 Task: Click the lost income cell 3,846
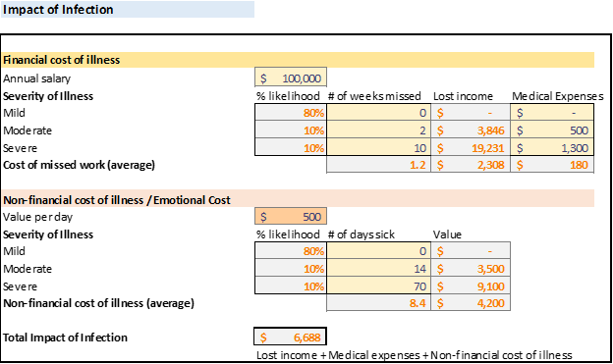[471, 130]
